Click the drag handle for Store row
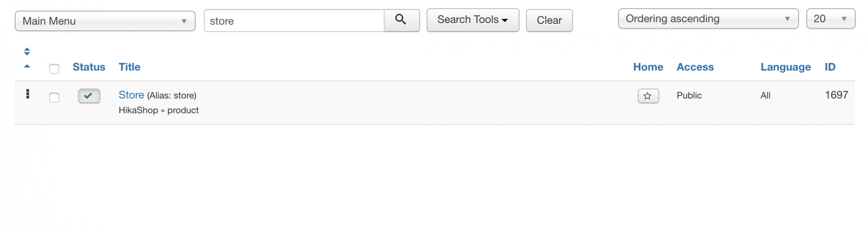The image size is (868, 233). pos(28,94)
